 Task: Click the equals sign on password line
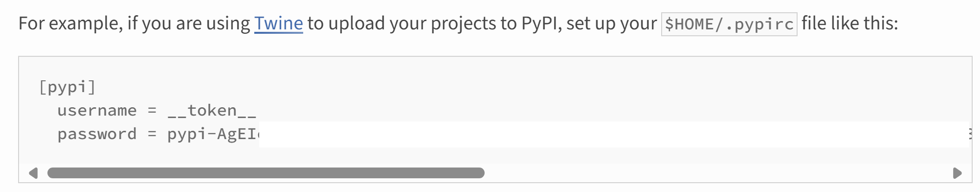[152, 135]
